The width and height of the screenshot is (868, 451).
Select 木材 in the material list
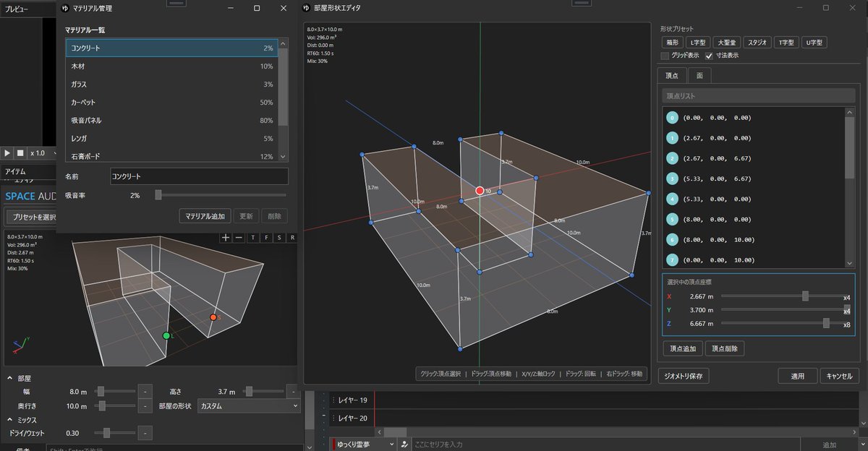pos(172,66)
